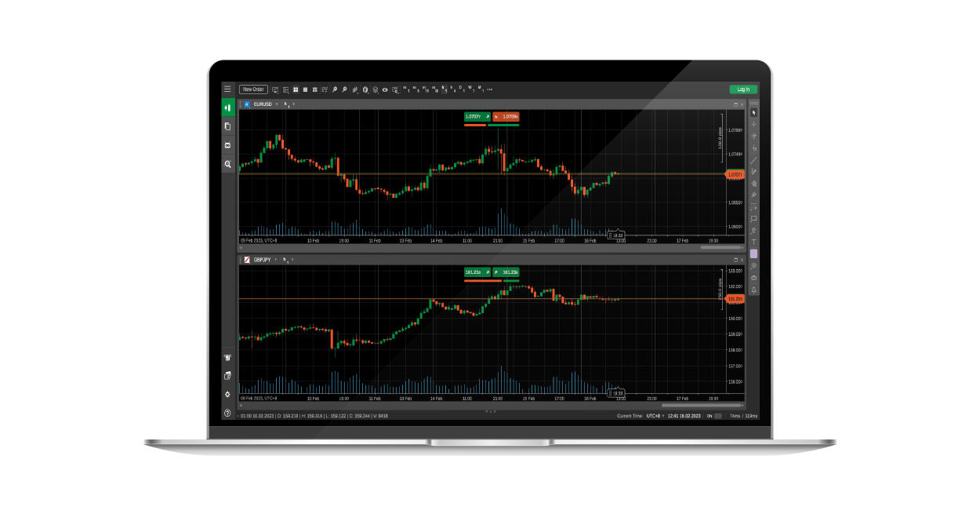Switch timeframe to m5
The width and height of the screenshot is (980, 514).
416,89
